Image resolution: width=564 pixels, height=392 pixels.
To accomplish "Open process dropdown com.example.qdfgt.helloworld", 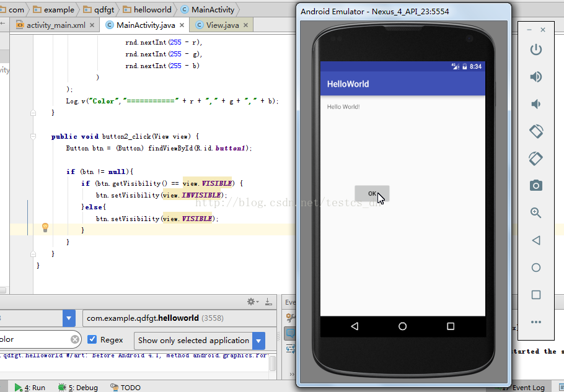I will (179, 318).
